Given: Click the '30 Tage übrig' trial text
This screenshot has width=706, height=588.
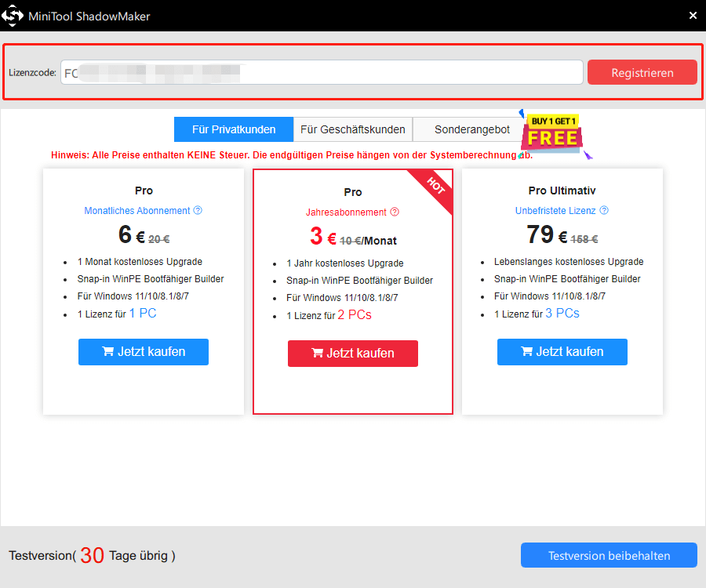Looking at the screenshot, I should click(128, 555).
